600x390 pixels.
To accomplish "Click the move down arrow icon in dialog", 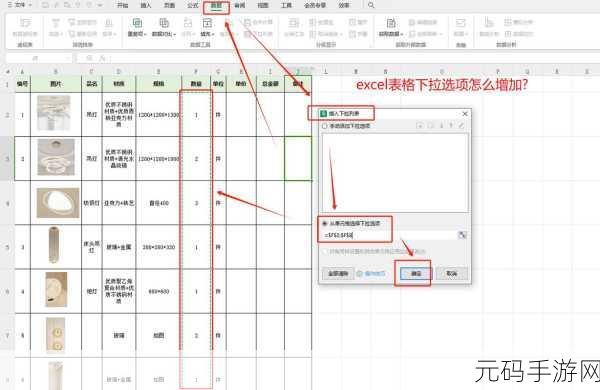I will point(441,126).
